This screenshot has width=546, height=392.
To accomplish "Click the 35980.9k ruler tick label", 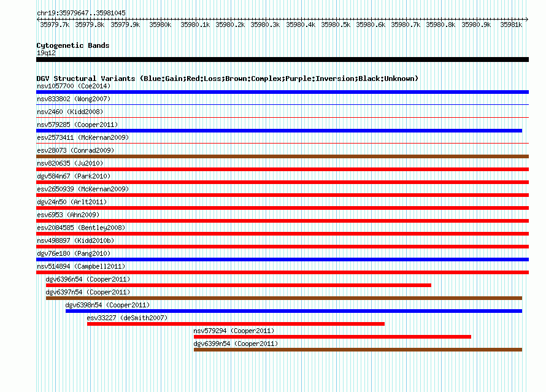I will (x=476, y=25).
